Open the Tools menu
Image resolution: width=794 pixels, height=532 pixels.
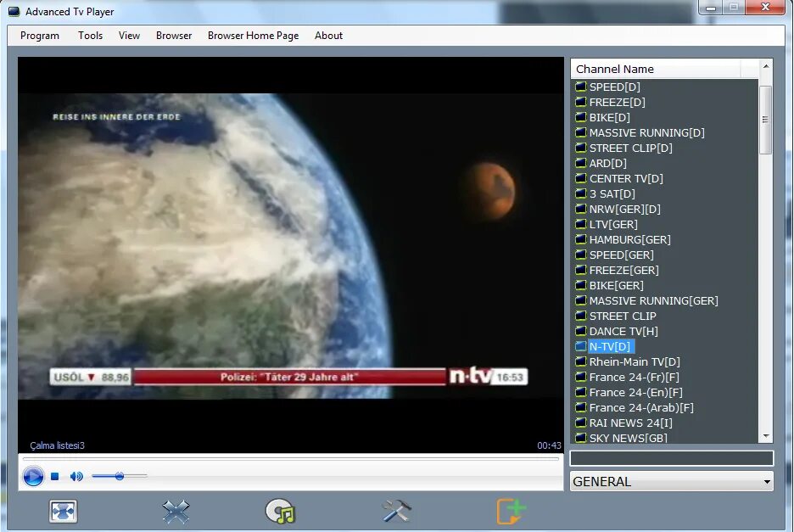[x=90, y=36]
